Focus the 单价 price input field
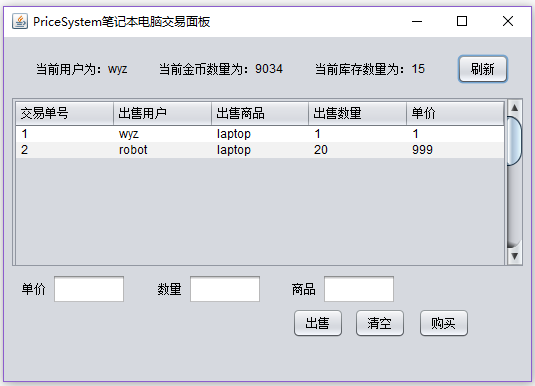 pyautogui.click(x=89, y=289)
